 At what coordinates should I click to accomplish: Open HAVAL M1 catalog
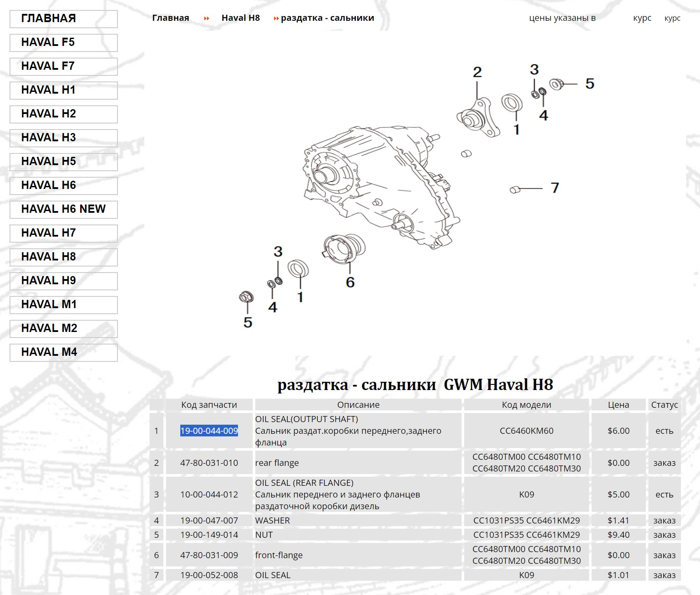click(x=64, y=305)
